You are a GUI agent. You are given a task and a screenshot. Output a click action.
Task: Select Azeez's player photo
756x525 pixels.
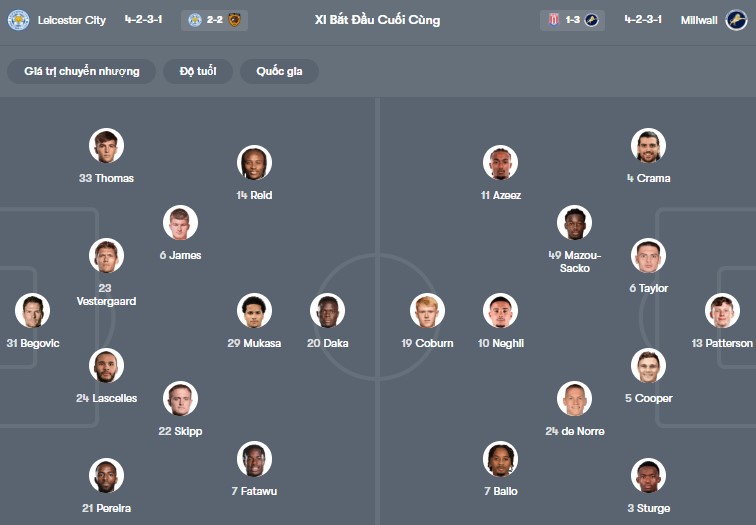pyautogui.click(x=500, y=163)
